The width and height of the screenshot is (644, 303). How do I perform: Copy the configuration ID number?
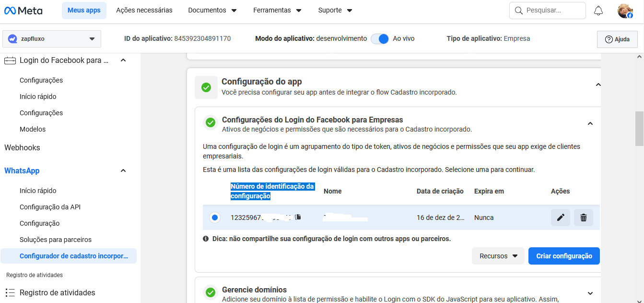[x=298, y=217]
